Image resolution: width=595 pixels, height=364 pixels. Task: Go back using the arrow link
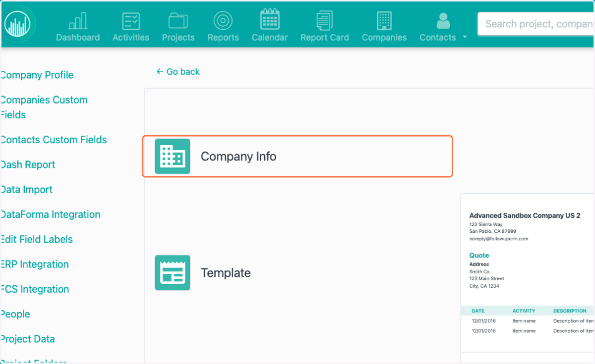point(178,72)
